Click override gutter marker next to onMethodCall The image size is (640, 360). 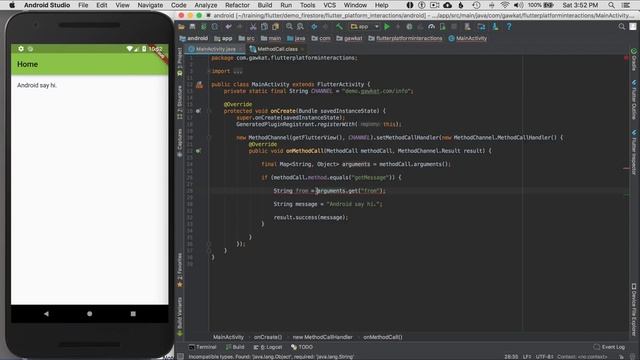pos(198,151)
